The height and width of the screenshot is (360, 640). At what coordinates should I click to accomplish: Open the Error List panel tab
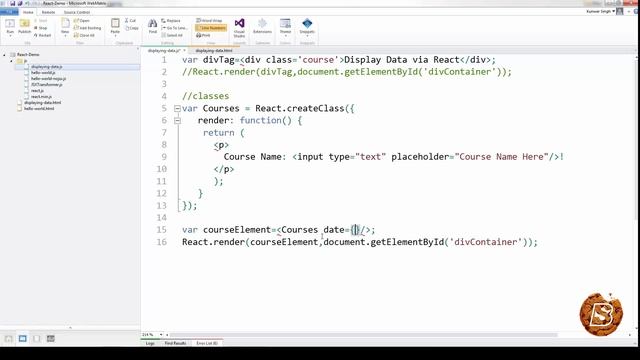coord(207,344)
